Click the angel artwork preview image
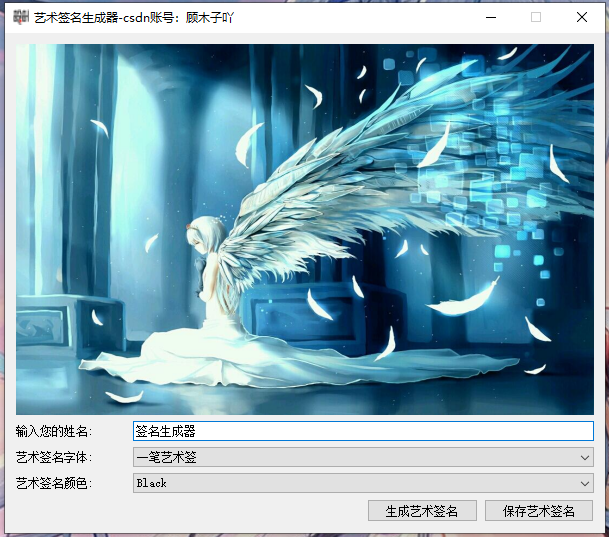609x537 pixels. (x=305, y=229)
